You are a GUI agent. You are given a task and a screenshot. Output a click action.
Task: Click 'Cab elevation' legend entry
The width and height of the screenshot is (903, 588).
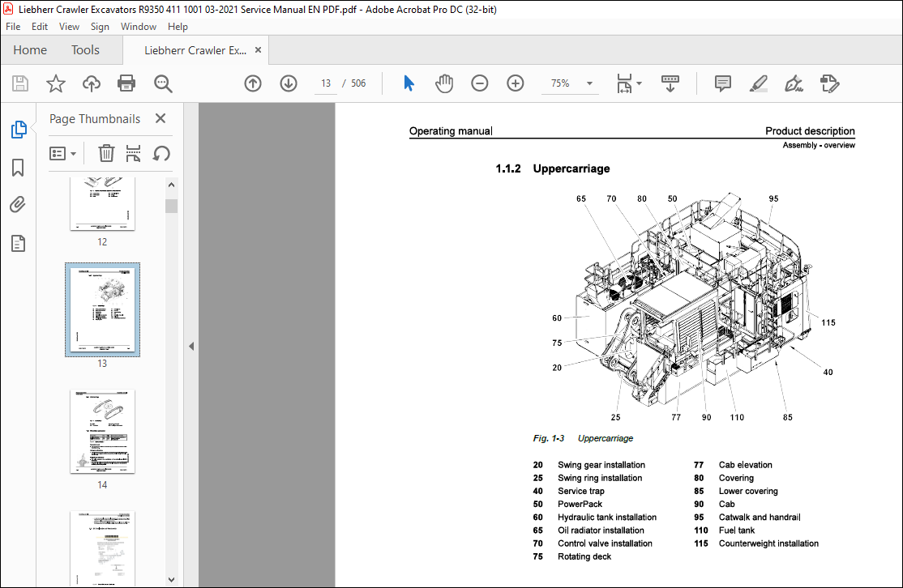(745, 465)
